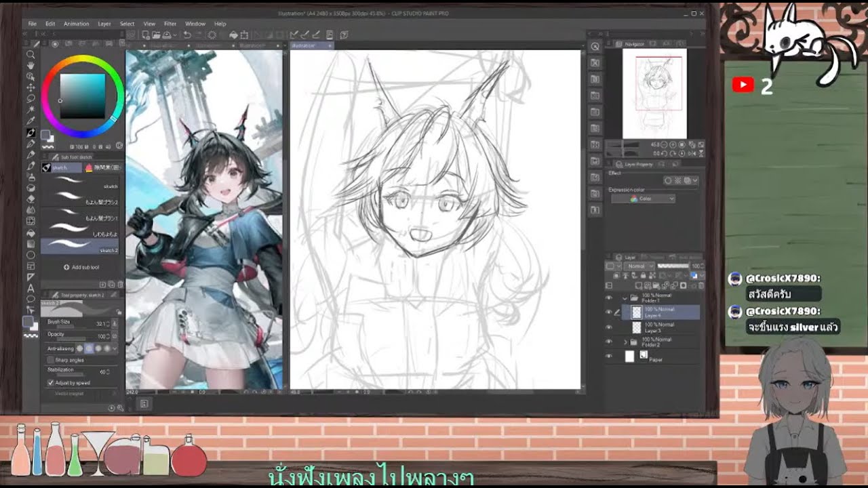Open the Normal blending mode dropdown
Screen dimensions: 868x488
pos(640,266)
